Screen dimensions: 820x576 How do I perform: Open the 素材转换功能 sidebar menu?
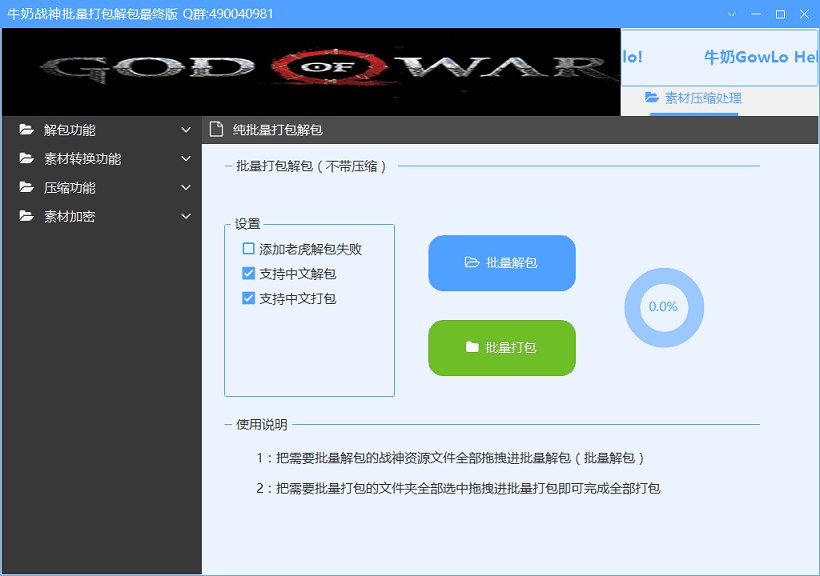pyautogui.click(x=102, y=159)
